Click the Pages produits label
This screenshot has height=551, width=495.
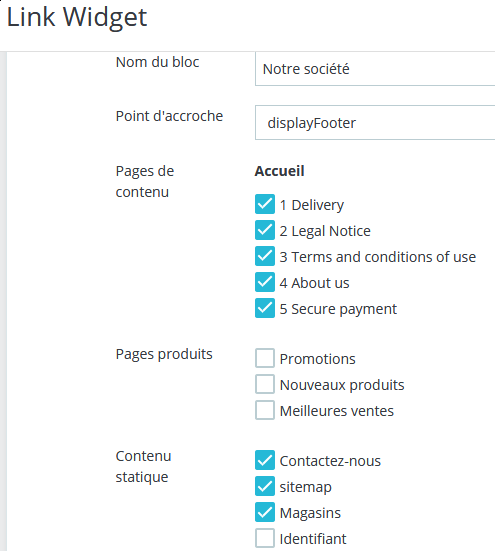(x=164, y=354)
